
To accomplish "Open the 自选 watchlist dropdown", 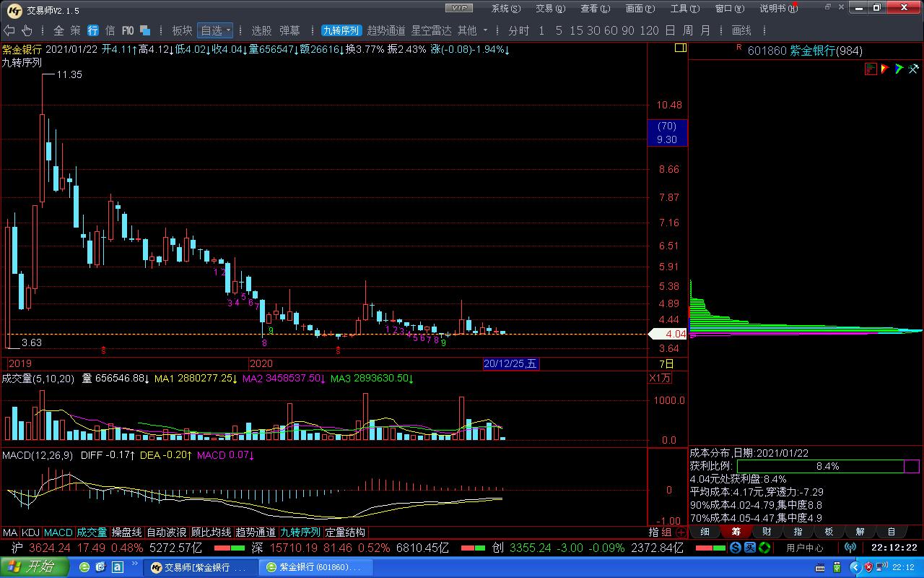I will [215, 30].
